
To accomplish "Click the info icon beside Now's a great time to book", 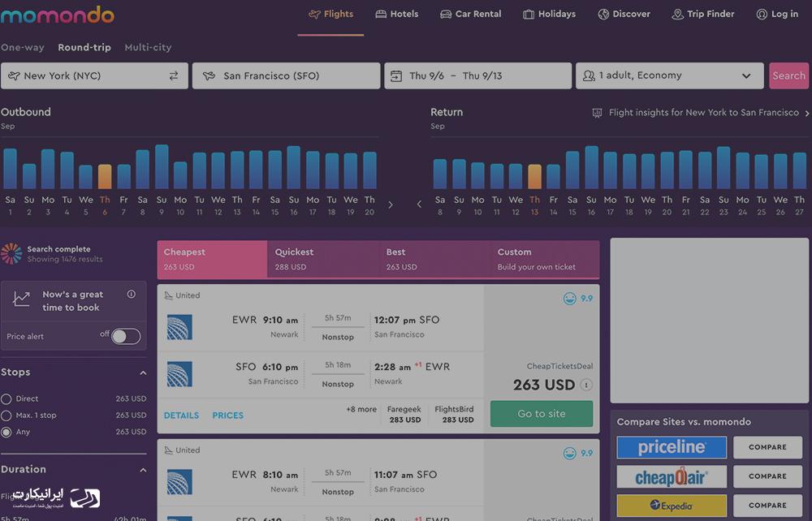I will point(132,294).
